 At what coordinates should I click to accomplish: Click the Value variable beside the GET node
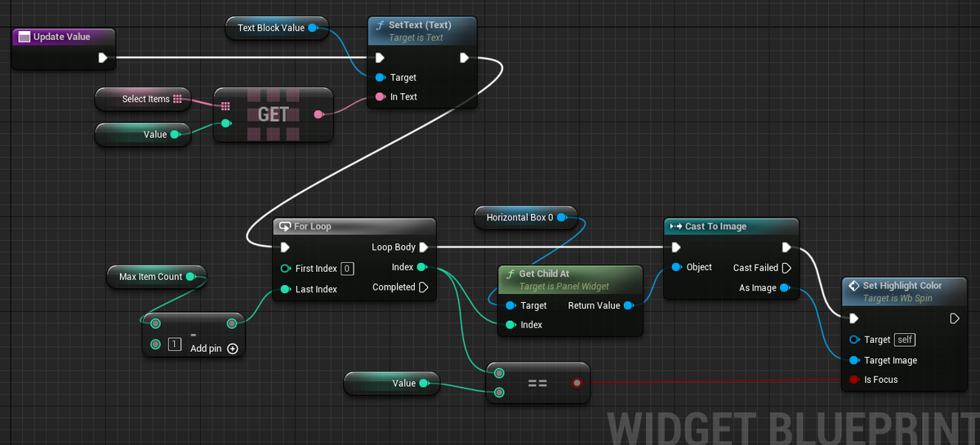point(143,135)
